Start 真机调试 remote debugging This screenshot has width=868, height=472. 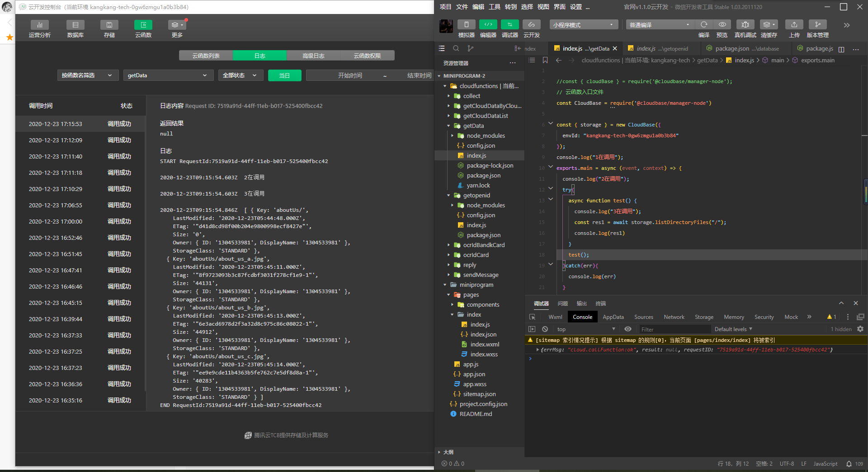pos(745,25)
